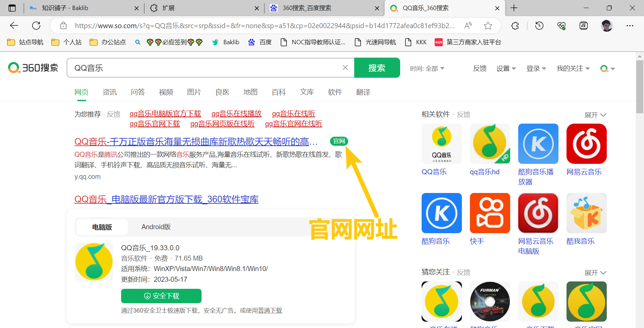Viewport: 644px width, 328px height.
Task: Open the 网易云音乐电脑版 app icon
Action: [538, 213]
